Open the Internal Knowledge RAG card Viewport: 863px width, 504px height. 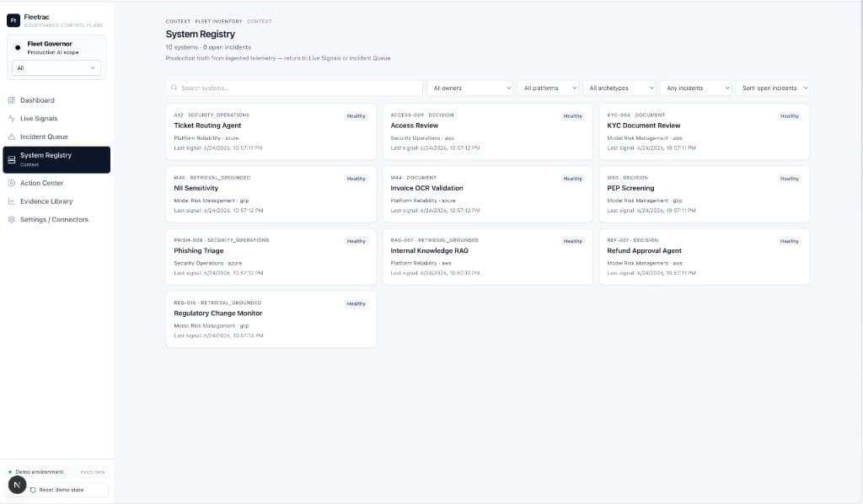pos(488,257)
